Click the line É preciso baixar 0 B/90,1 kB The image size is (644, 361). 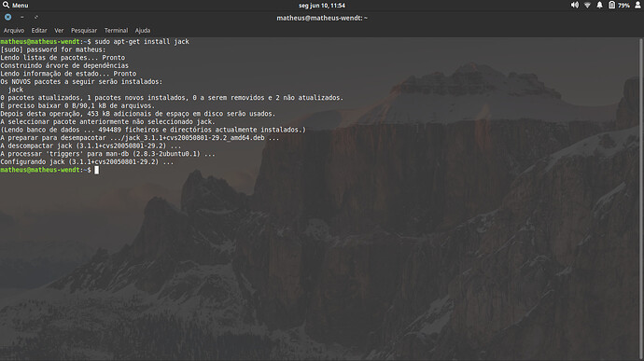(77, 105)
